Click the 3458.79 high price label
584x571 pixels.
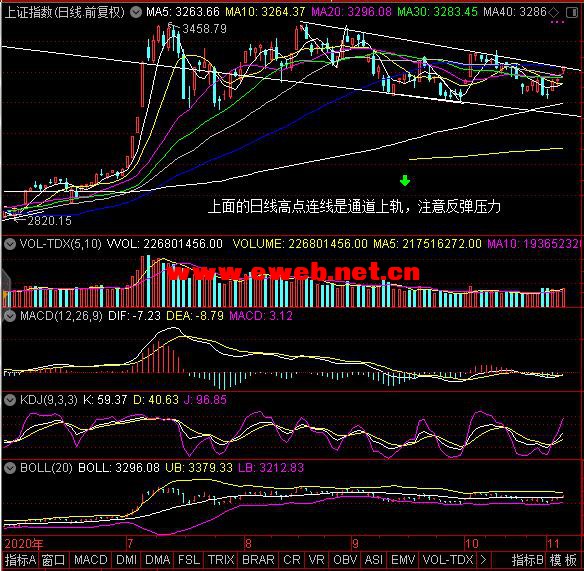(204, 29)
